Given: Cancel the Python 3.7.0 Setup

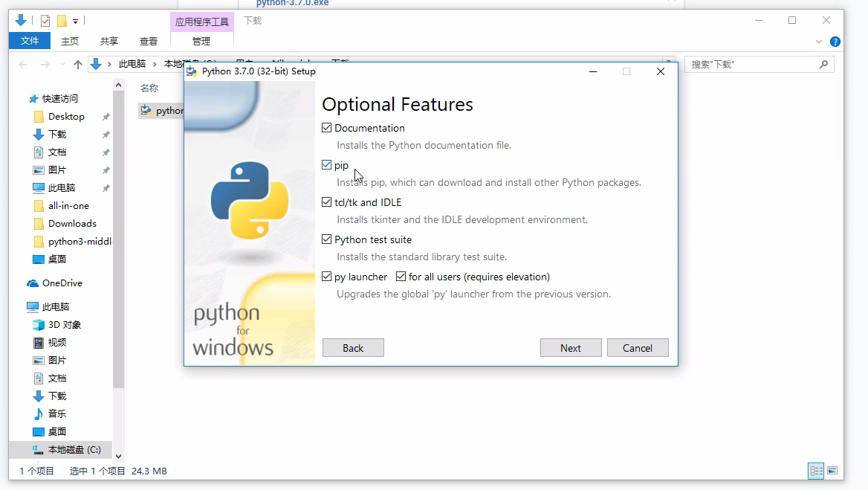Looking at the screenshot, I should [x=638, y=348].
